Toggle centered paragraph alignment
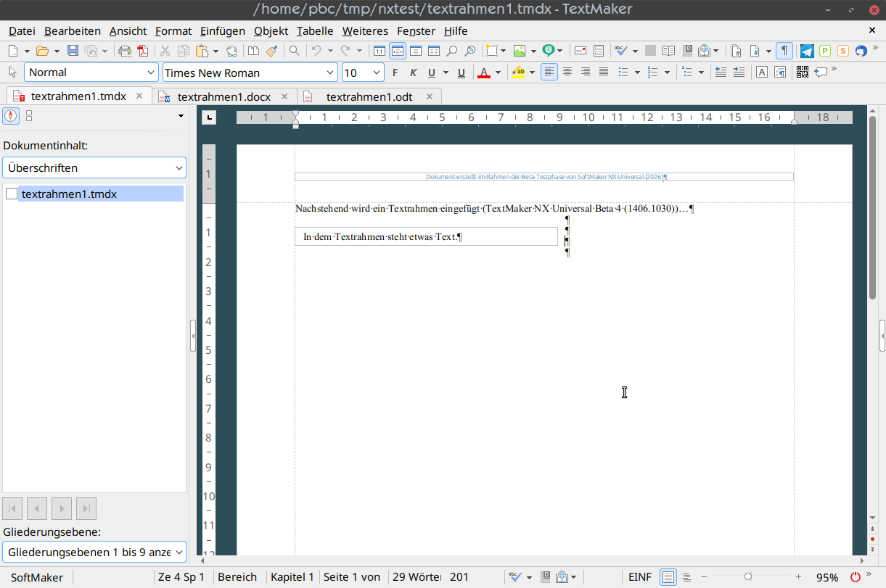Screen dimensions: 886x588 tap(567, 72)
